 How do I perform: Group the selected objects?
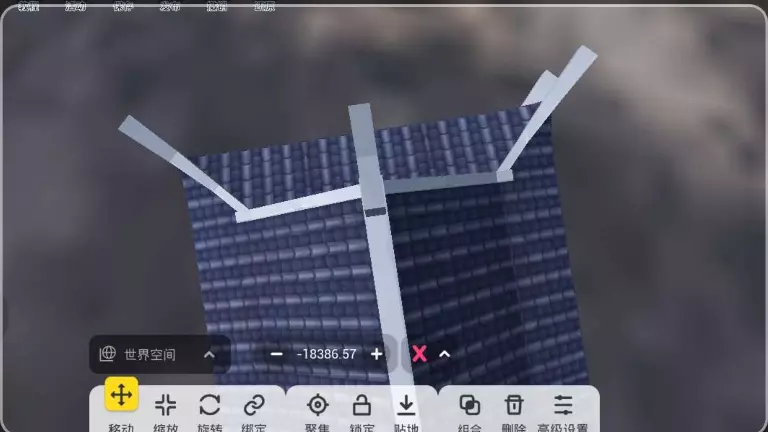click(x=469, y=405)
